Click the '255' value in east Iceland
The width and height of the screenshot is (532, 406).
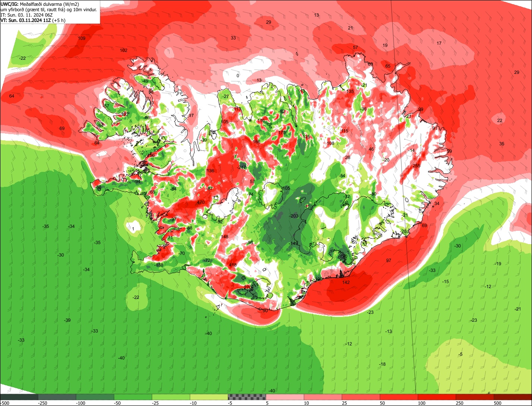coord(417,166)
